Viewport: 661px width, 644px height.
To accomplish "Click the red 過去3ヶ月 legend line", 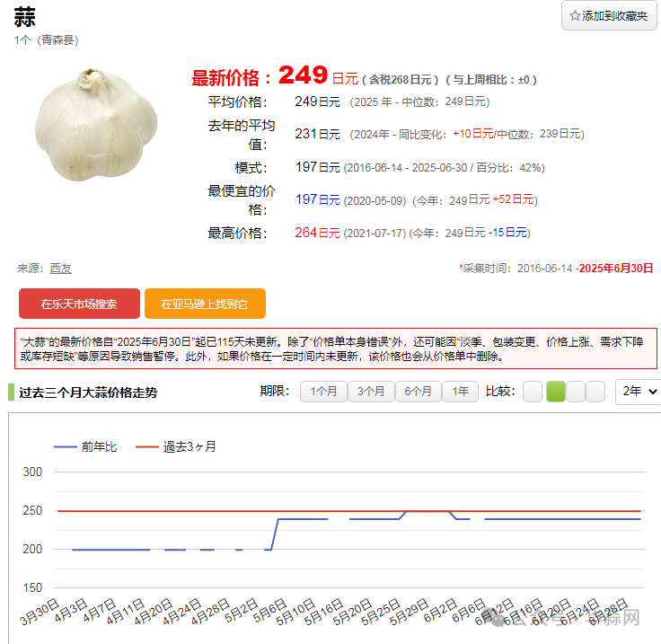I will click(x=146, y=446).
